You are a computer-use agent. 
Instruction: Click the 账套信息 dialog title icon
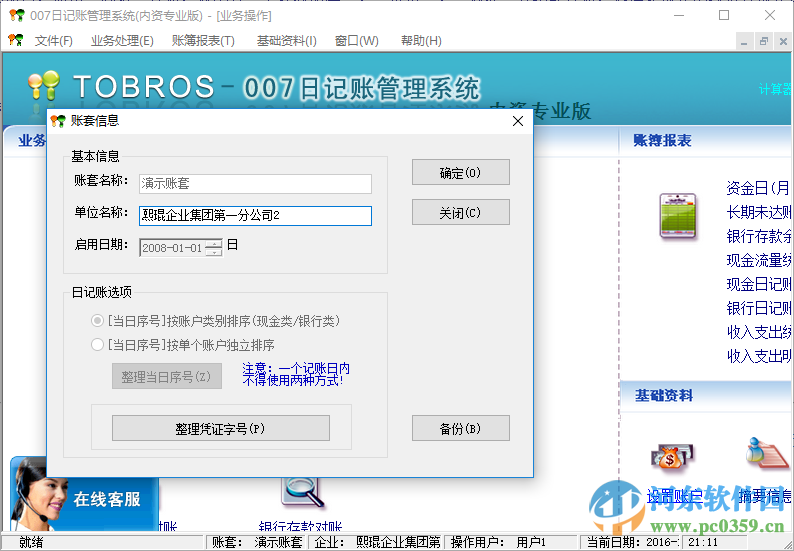point(58,121)
